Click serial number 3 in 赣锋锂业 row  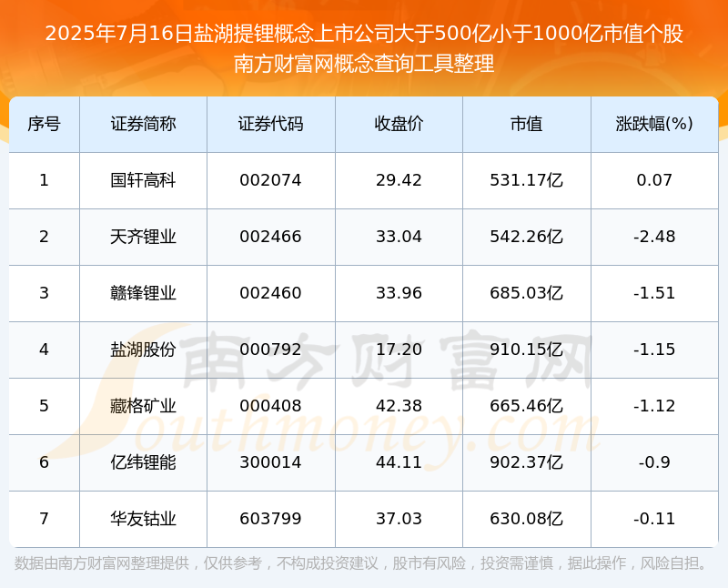coord(44,293)
